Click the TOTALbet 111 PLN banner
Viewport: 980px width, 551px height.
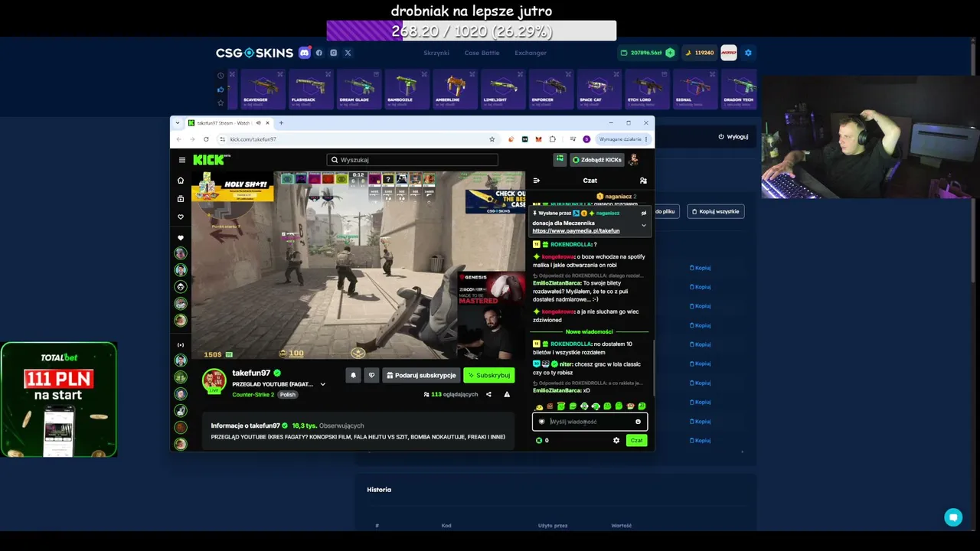point(59,399)
